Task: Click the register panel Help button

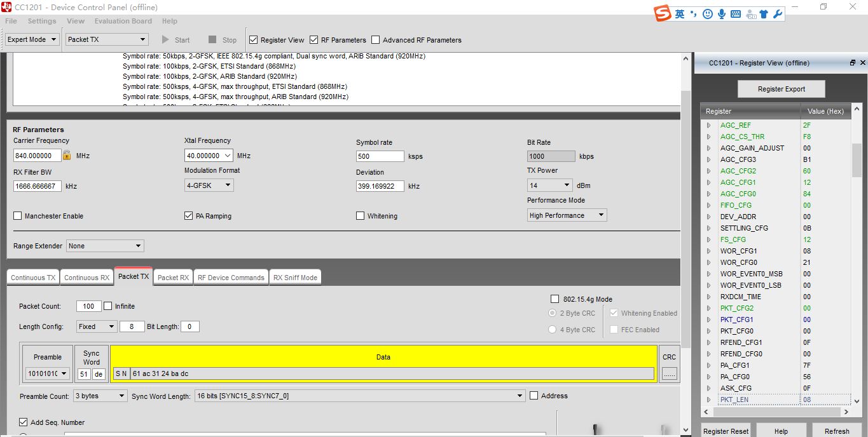Action: (781, 431)
